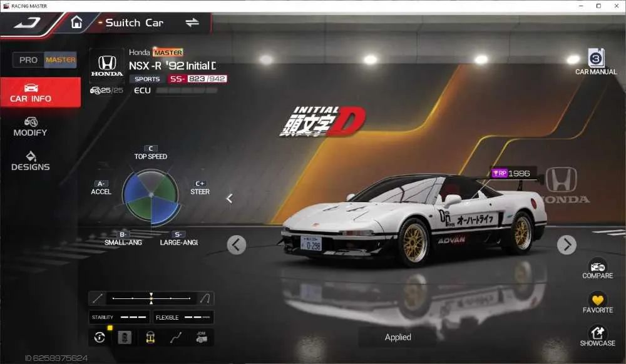Screen dimensions: 626x364
Task: Click the swap arrows beside Switch Car
Action: 192,23
